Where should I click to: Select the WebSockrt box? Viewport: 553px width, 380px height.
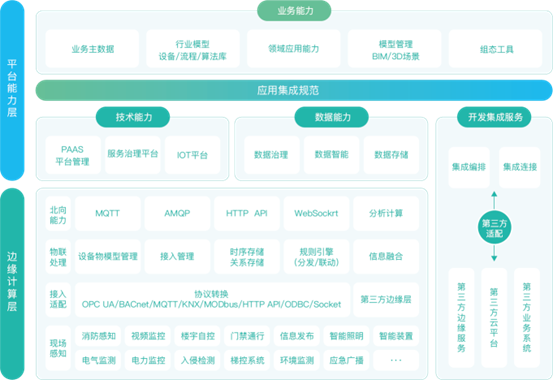316,214
